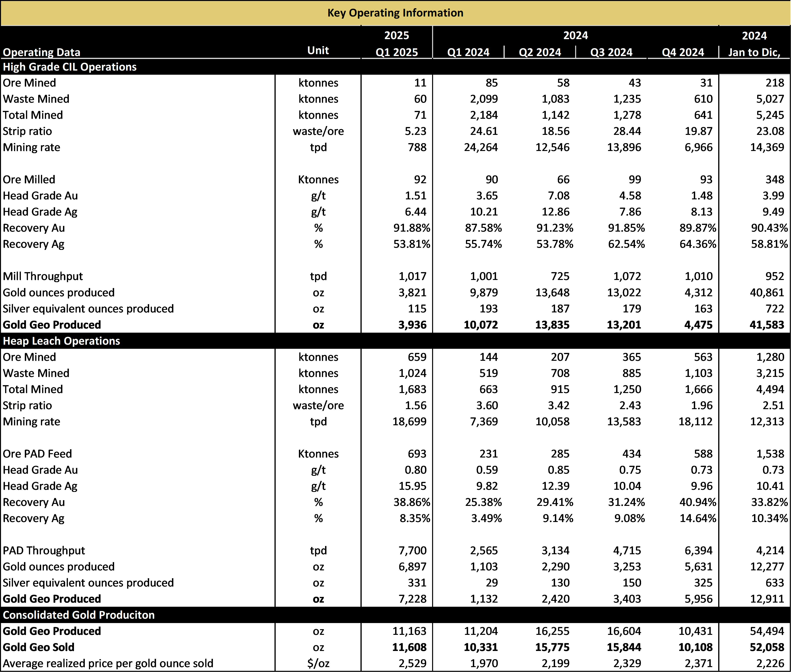The image size is (791, 672).
Task: Select the Q4 2024 column header
Action: point(683,52)
